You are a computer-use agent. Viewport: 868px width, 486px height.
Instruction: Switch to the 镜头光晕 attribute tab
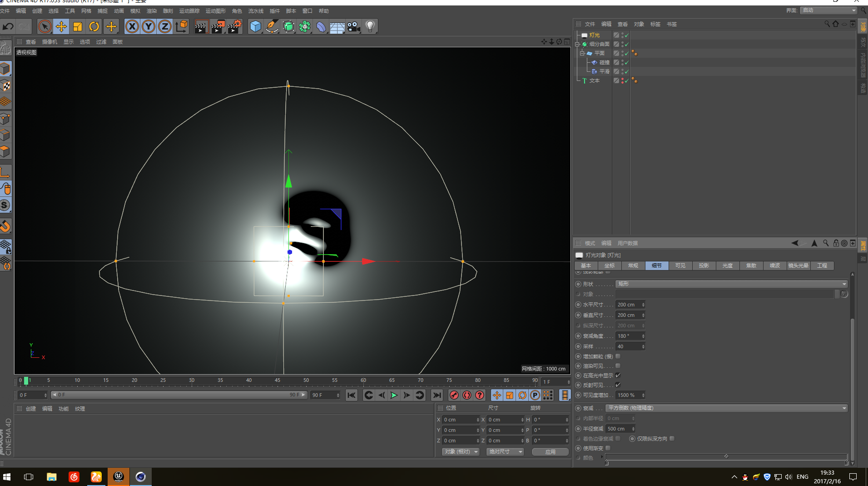pos(798,266)
